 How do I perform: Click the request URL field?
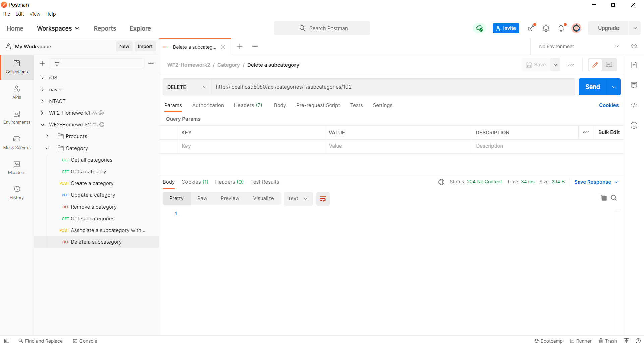(x=393, y=87)
